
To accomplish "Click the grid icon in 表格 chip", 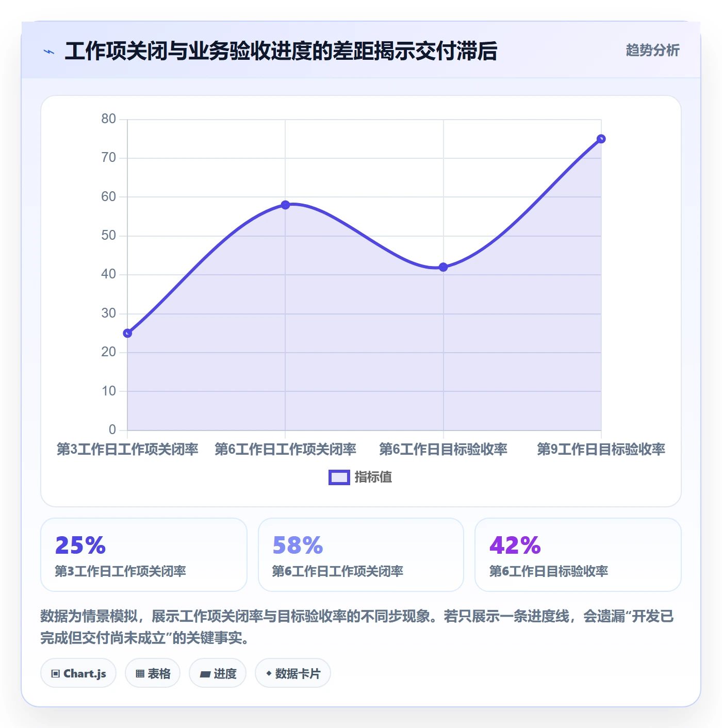I will (140, 673).
